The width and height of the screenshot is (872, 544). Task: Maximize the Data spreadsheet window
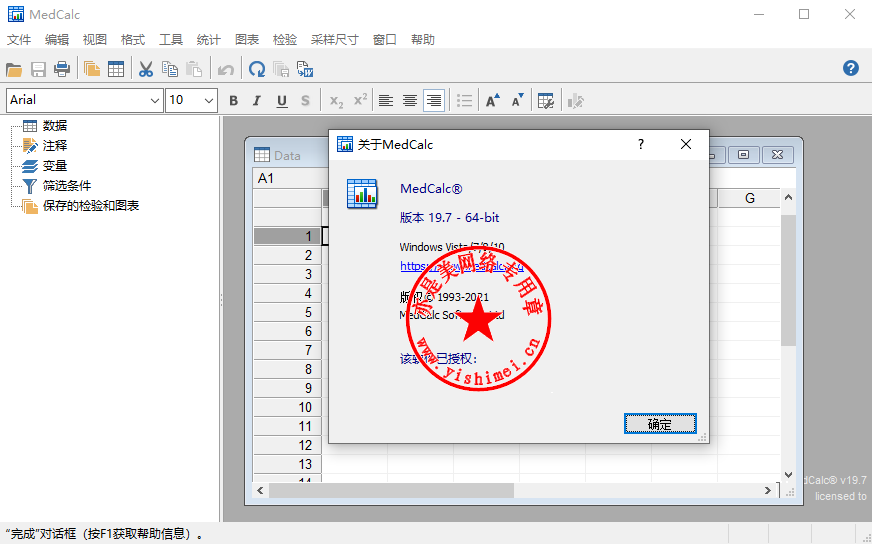click(744, 155)
